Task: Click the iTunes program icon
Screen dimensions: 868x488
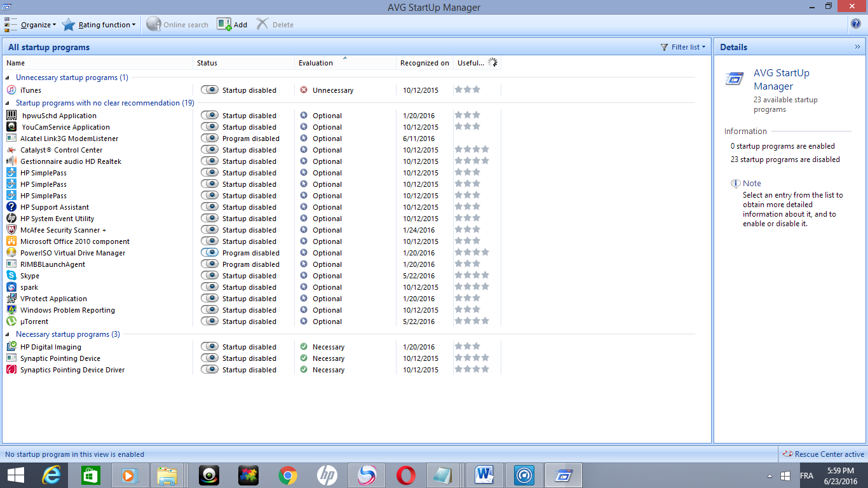Action: click(x=11, y=90)
